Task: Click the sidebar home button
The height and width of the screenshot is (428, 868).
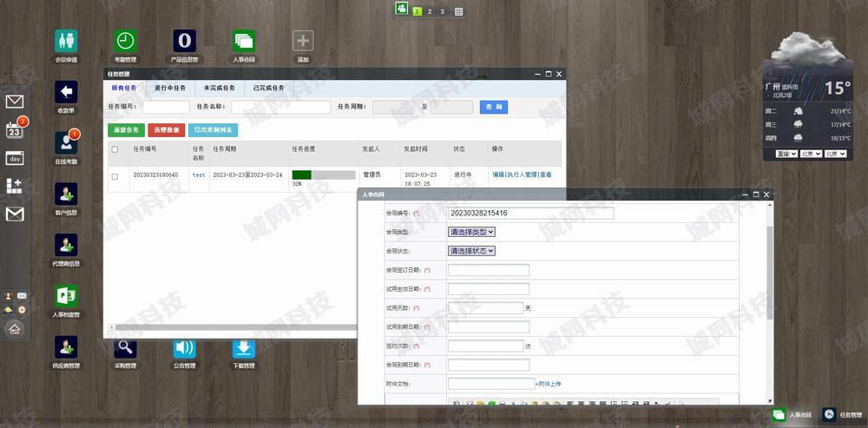Action: coord(15,329)
